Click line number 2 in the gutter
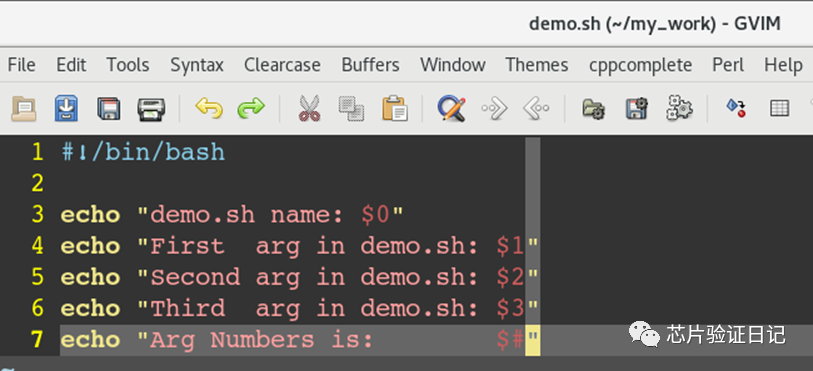Viewport: 813px width, 371px height. (37, 183)
